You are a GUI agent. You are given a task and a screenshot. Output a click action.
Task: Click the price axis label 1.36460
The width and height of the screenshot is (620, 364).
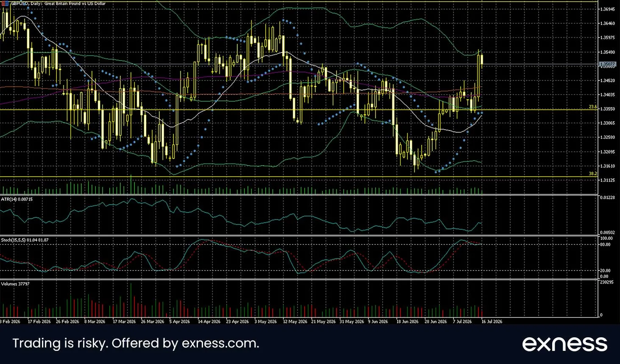pyautogui.click(x=608, y=23)
